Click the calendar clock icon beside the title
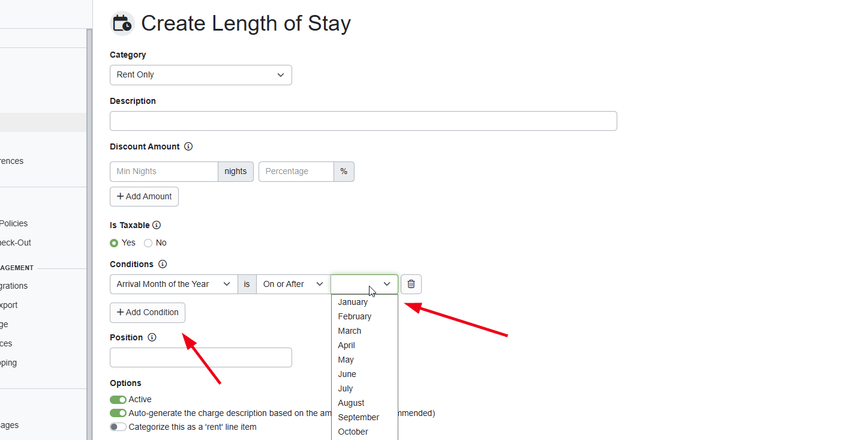 122,23
